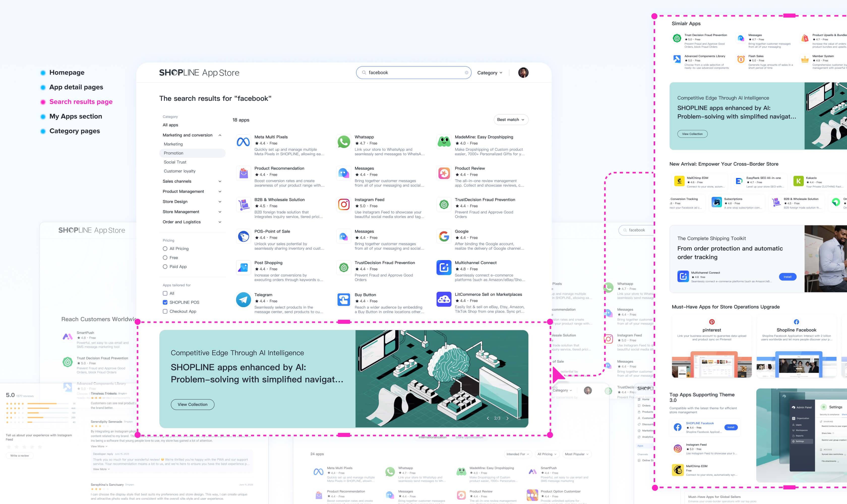
Task: Open the Best match sort dropdown
Action: point(511,119)
